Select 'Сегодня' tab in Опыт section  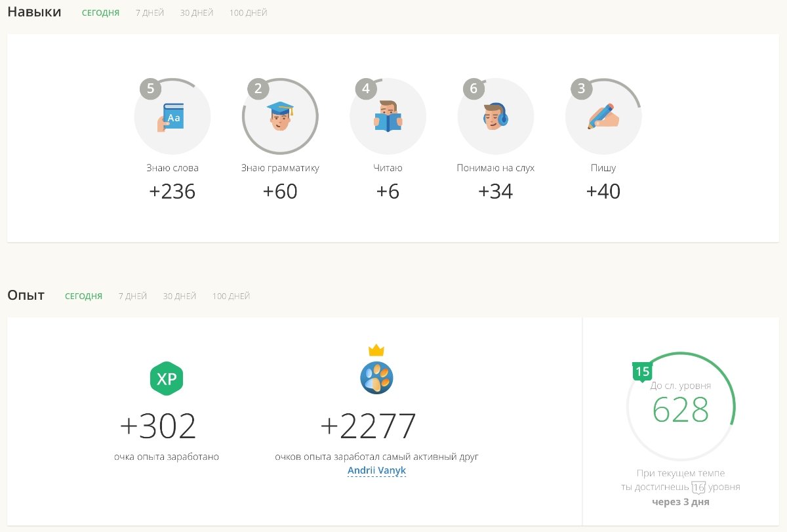click(x=83, y=297)
